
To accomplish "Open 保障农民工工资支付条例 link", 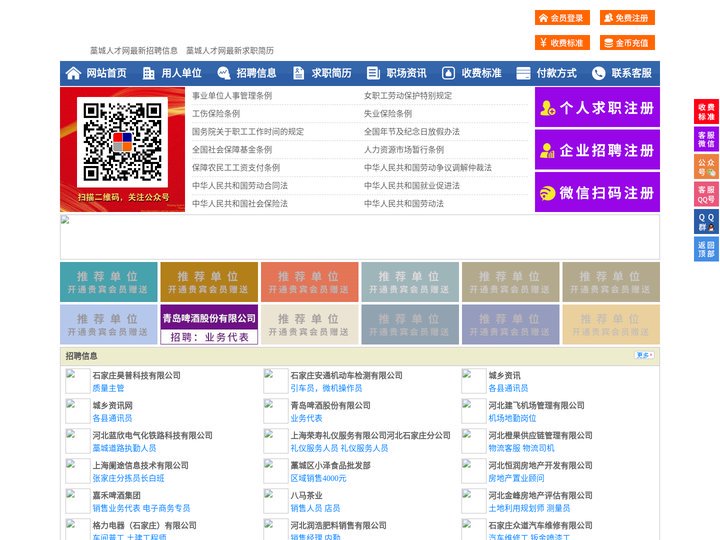I will [236, 168].
